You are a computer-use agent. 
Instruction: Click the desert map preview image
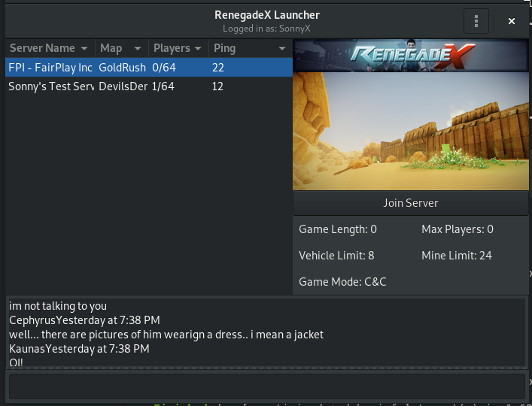[411, 131]
